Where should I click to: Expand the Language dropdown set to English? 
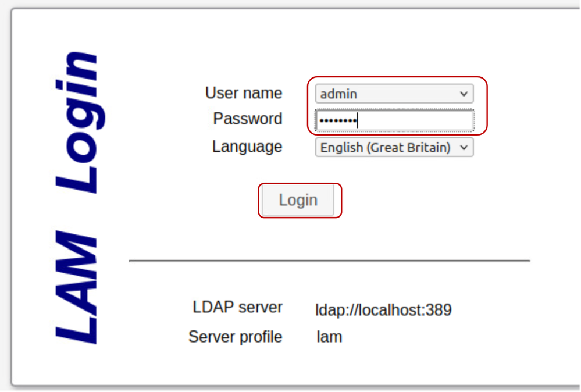click(394, 148)
